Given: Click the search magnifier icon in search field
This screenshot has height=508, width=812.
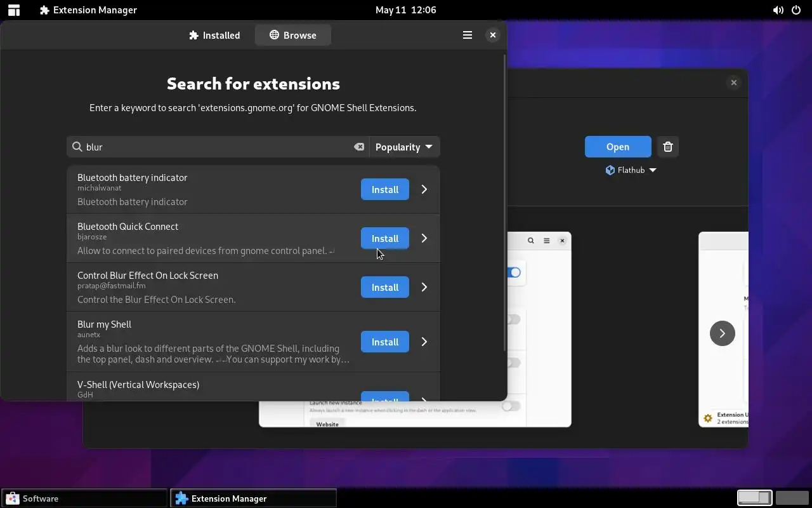Looking at the screenshot, I should (77, 147).
